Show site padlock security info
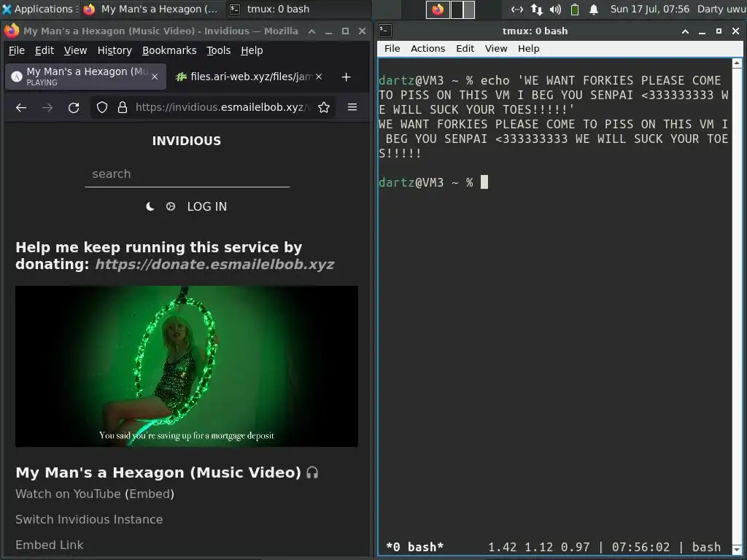The height and width of the screenshot is (560, 747). pos(123,108)
